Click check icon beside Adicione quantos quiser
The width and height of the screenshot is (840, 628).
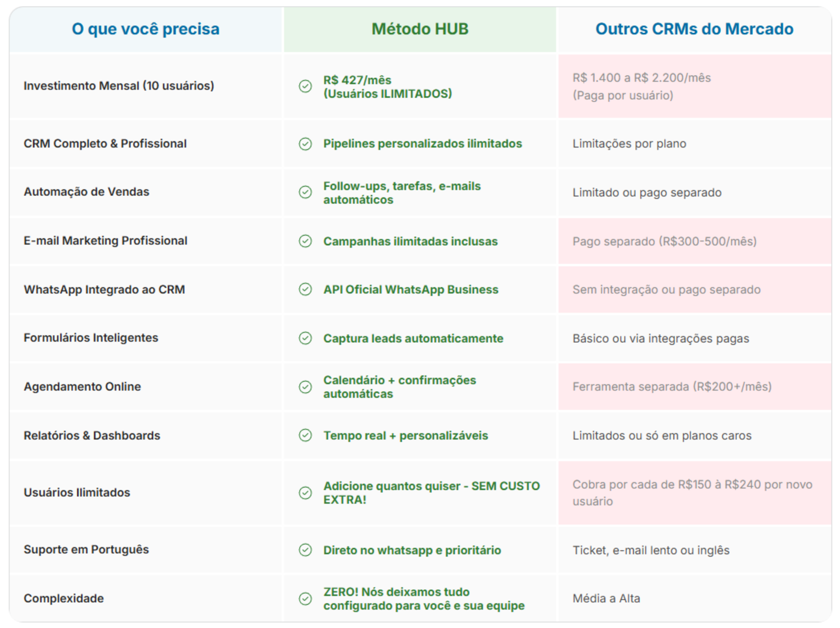(x=305, y=493)
